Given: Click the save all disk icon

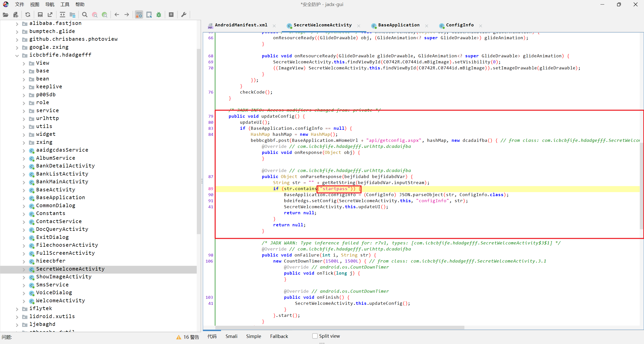Looking at the screenshot, I should 40,15.
